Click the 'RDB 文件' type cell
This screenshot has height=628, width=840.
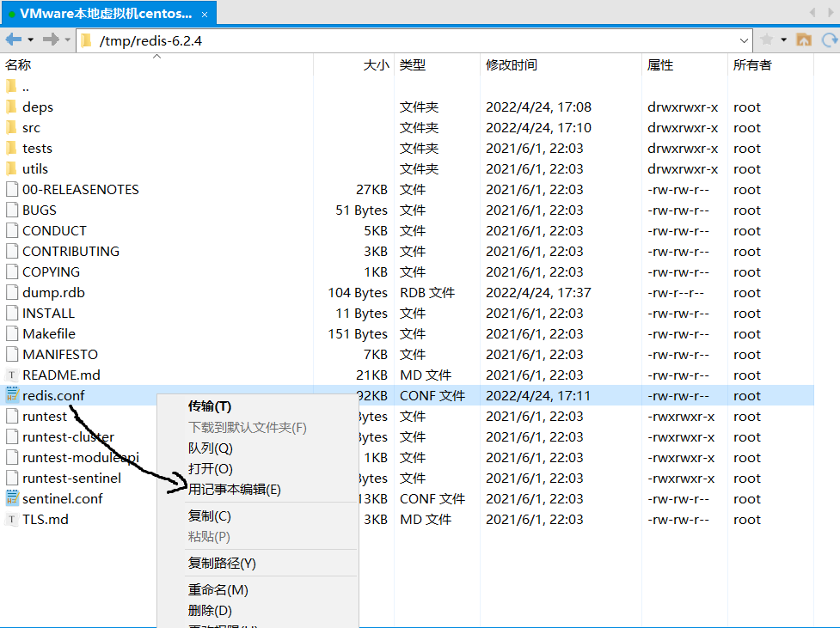[427, 293]
